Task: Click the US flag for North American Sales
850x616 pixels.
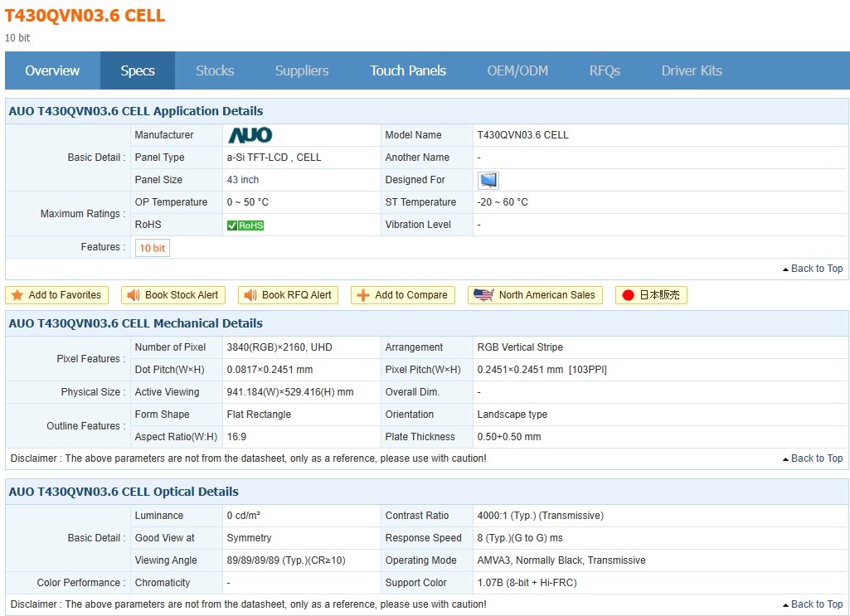Action: 484,295
